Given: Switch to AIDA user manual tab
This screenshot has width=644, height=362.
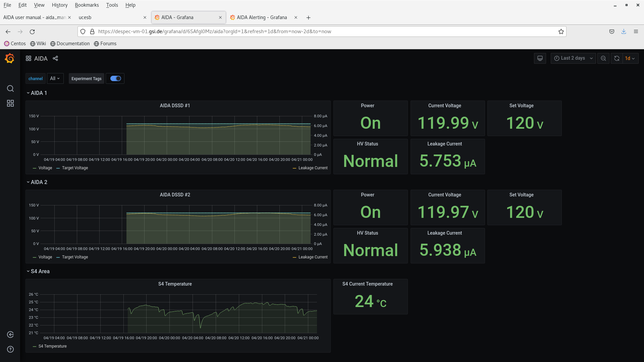Looking at the screenshot, I should [x=34, y=17].
